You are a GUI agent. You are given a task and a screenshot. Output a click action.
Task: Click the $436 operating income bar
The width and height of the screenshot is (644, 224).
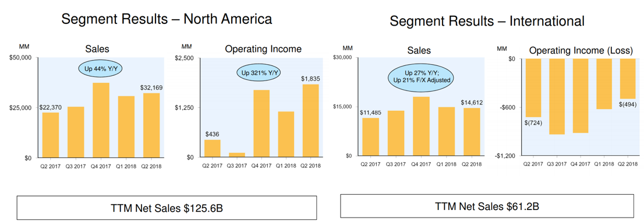[x=213, y=148]
